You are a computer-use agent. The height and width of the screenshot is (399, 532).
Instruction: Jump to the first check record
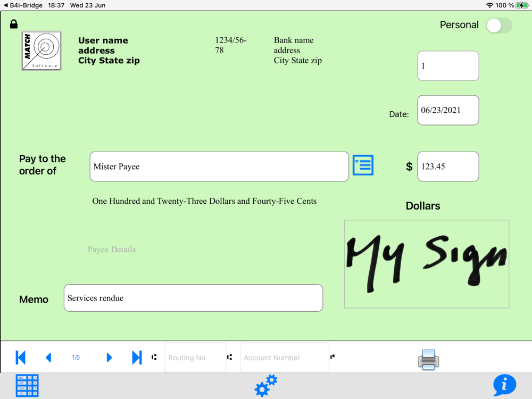click(21, 358)
